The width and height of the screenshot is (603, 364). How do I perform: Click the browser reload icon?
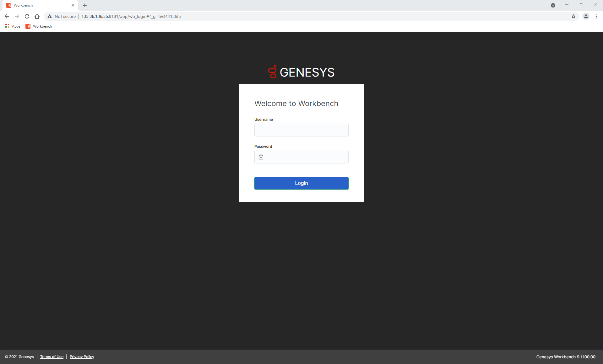coord(27,16)
